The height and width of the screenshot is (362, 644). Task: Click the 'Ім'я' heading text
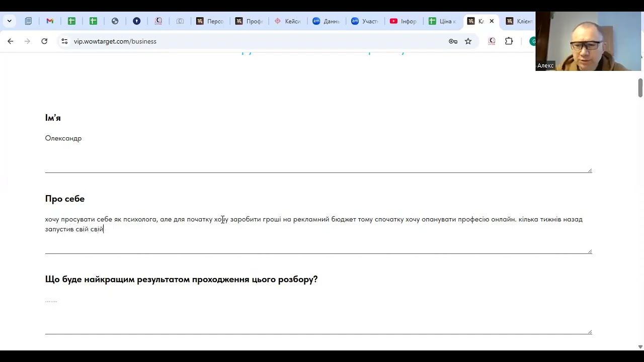53,118
